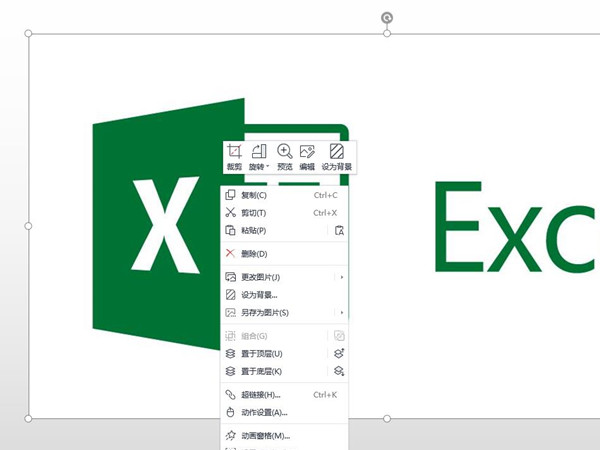Click the top-center sizing handle
The height and width of the screenshot is (450, 600).
[387, 34]
